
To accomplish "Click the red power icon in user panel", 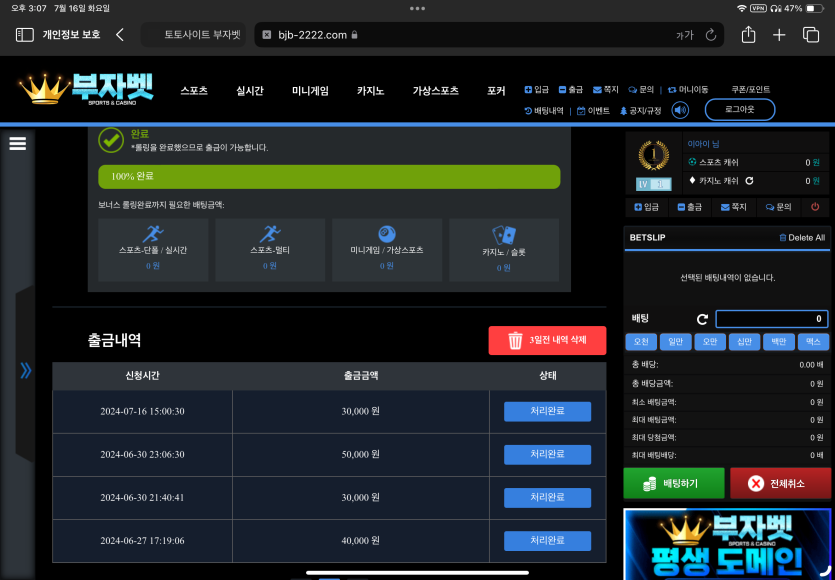I will coord(815,207).
